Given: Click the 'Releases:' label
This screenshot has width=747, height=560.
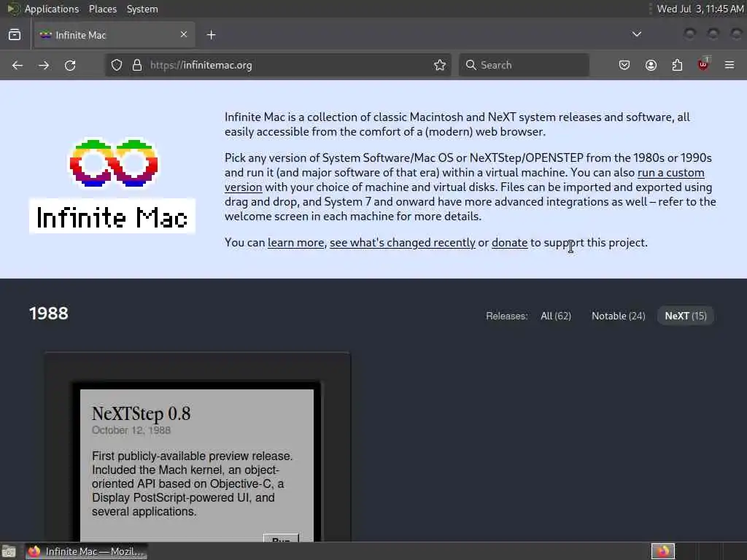Looking at the screenshot, I should 506,316.
